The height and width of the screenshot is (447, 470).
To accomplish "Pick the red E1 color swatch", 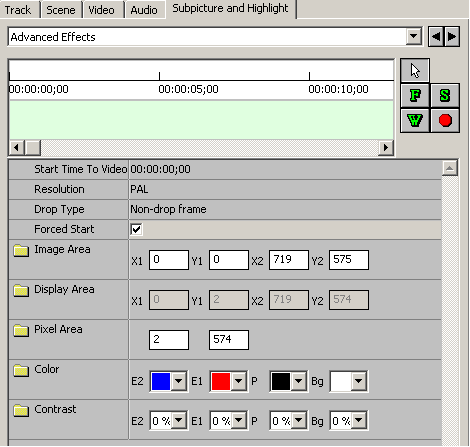I will point(221,381).
